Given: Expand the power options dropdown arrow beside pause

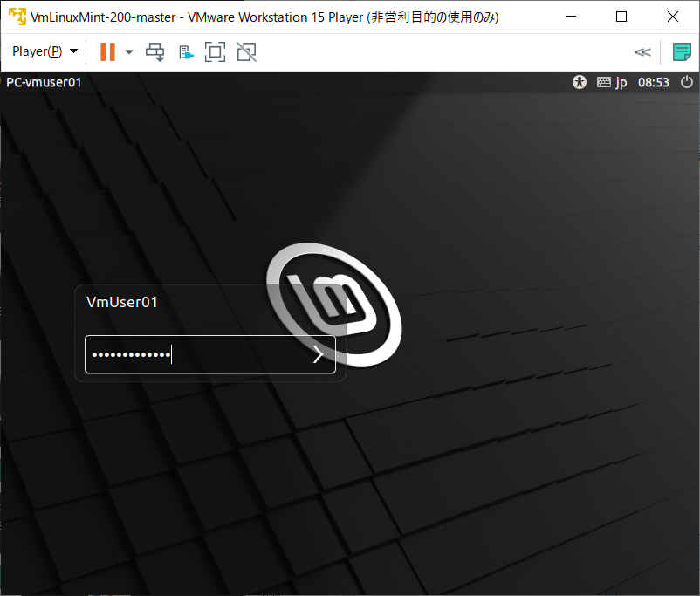Looking at the screenshot, I should pyautogui.click(x=129, y=52).
